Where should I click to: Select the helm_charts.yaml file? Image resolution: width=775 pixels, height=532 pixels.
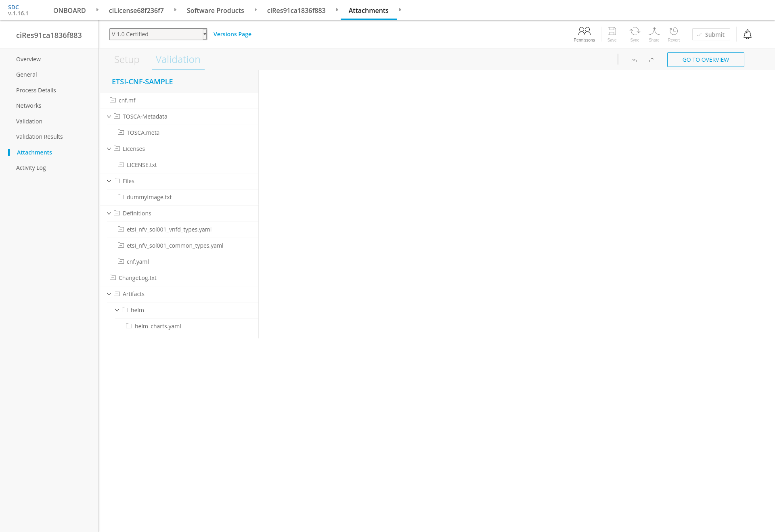[x=157, y=326]
